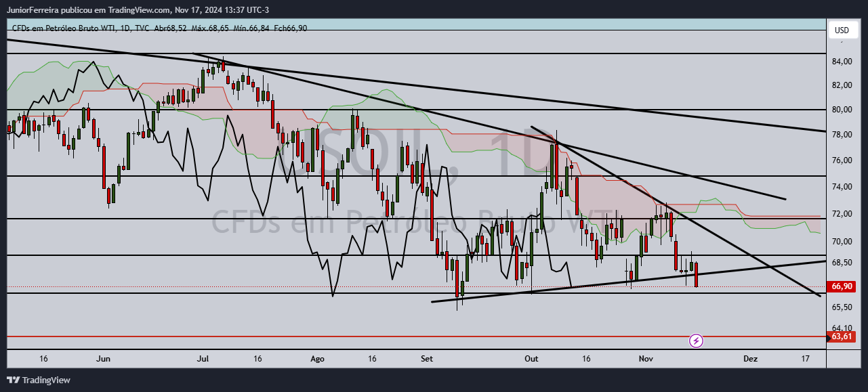This screenshot has height=392, width=868.
Task: Click the low value Mín.66,84
Action: coord(251,28)
